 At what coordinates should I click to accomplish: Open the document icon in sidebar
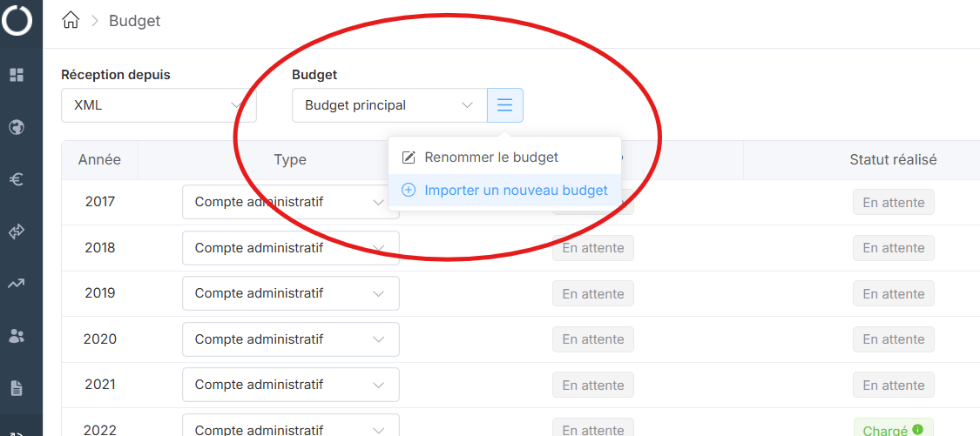[x=16, y=388]
